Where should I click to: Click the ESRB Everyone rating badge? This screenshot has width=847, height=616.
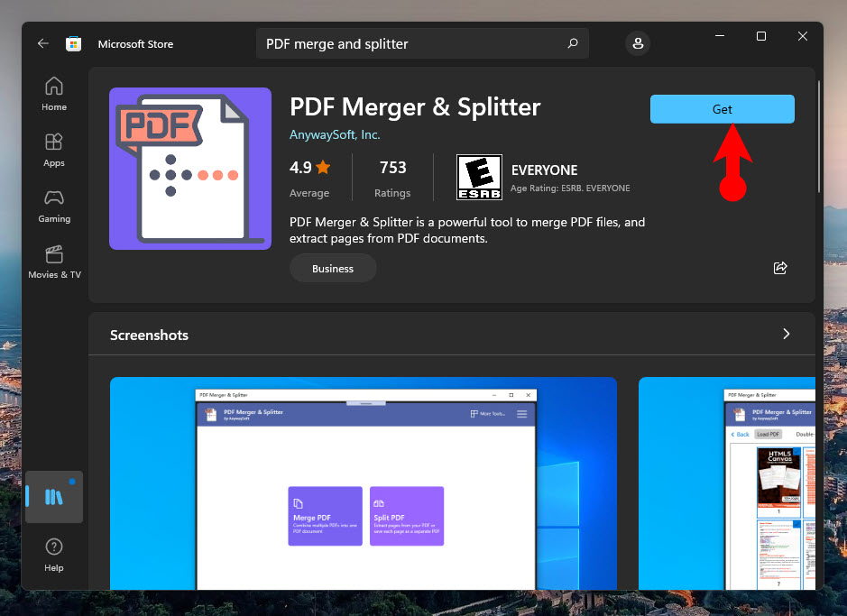[x=479, y=177]
